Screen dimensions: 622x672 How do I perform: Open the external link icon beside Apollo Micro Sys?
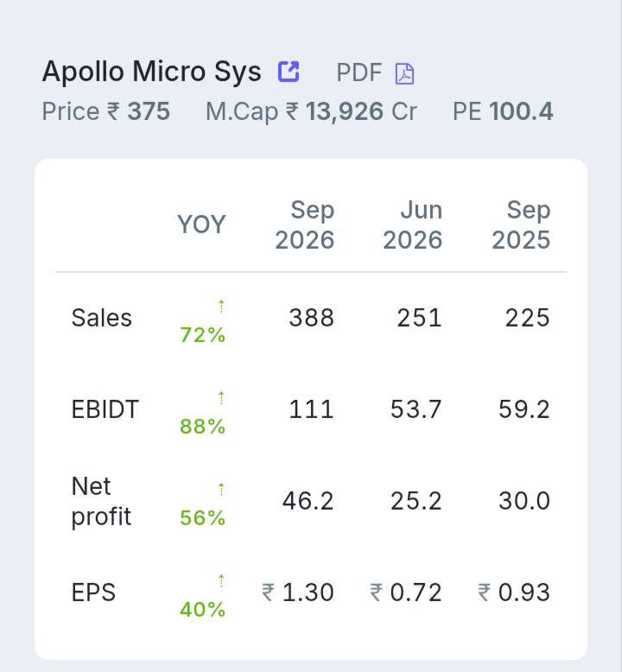[289, 72]
